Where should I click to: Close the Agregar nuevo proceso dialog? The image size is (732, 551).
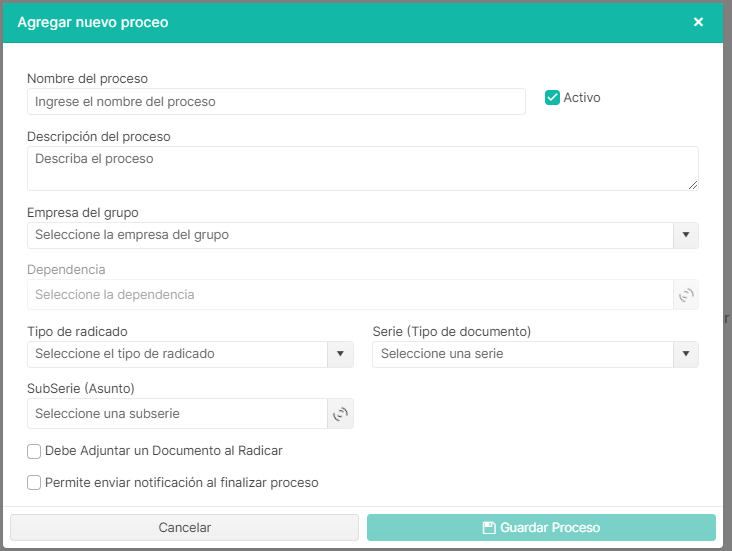tap(698, 22)
